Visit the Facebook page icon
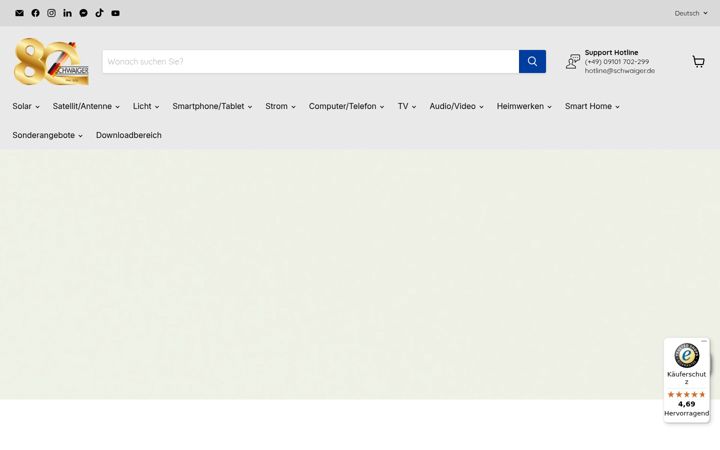The height and width of the screenshot is (450, 720). (35, 13)
